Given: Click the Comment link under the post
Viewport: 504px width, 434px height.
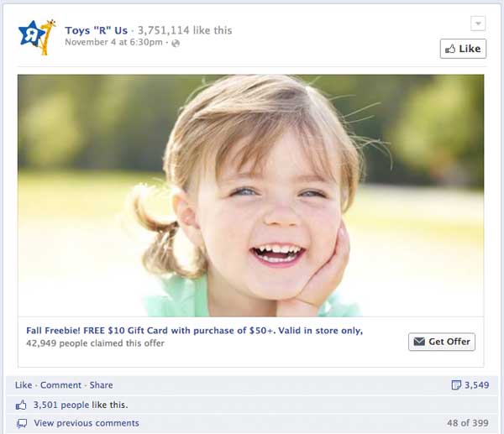Looking at the screenshot, I should pos(60,385).
